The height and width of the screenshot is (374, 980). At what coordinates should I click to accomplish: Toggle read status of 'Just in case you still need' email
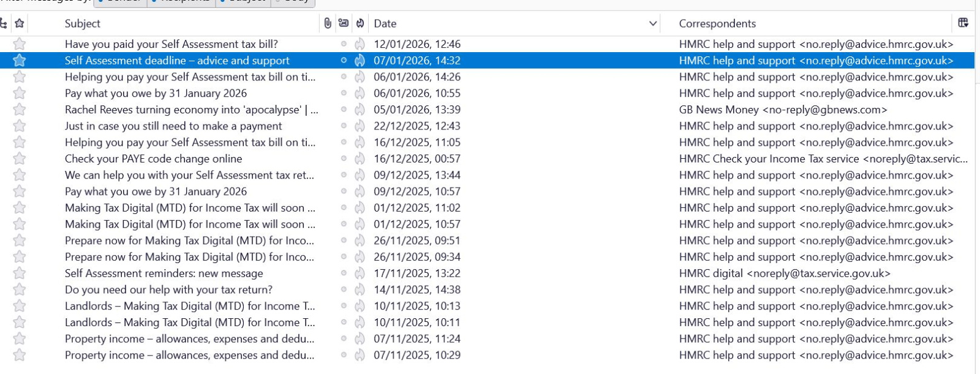point(344,126)
